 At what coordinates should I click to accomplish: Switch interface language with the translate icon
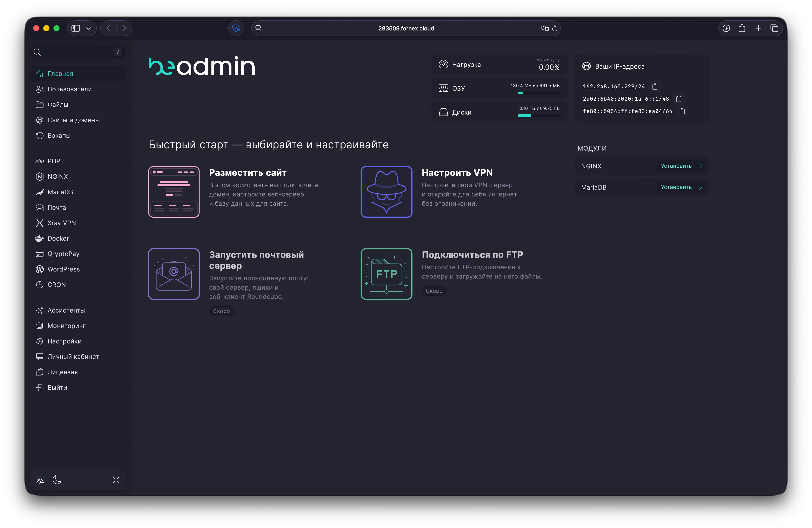39,480
